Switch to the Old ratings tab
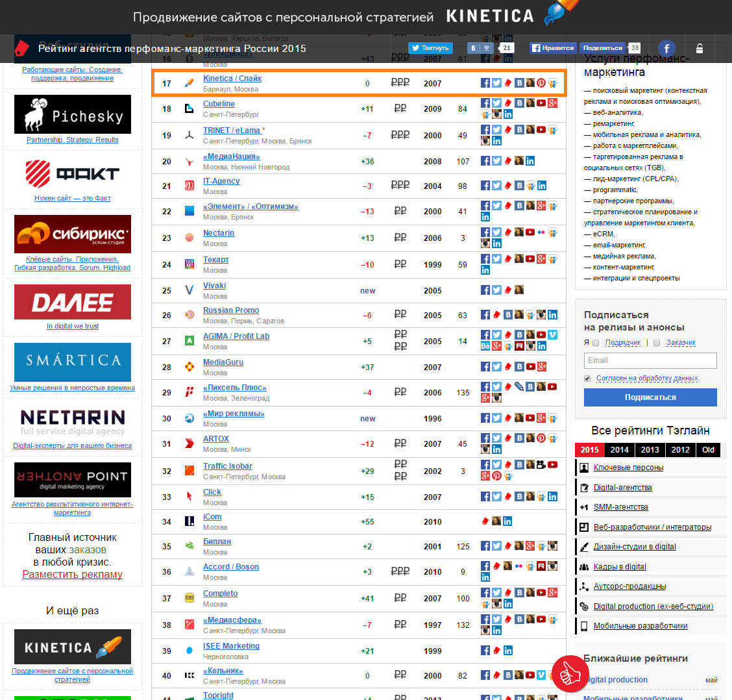The width and height of the screenshot is (732, 700). tap(708, 449)
